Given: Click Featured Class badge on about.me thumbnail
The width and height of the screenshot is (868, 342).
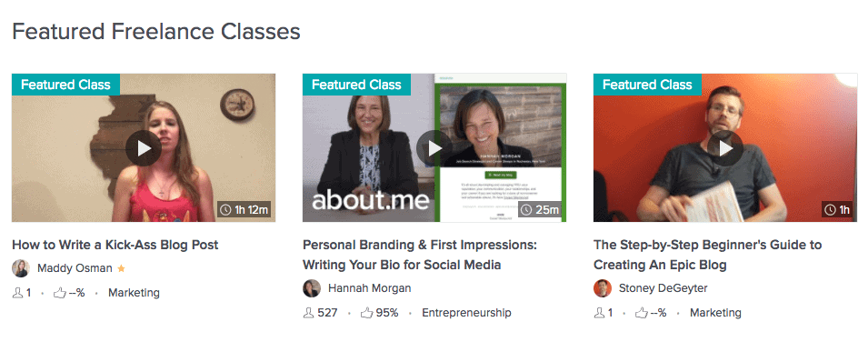Looking at the screenshot, I should pyautogui.click(x=356, y=85).
